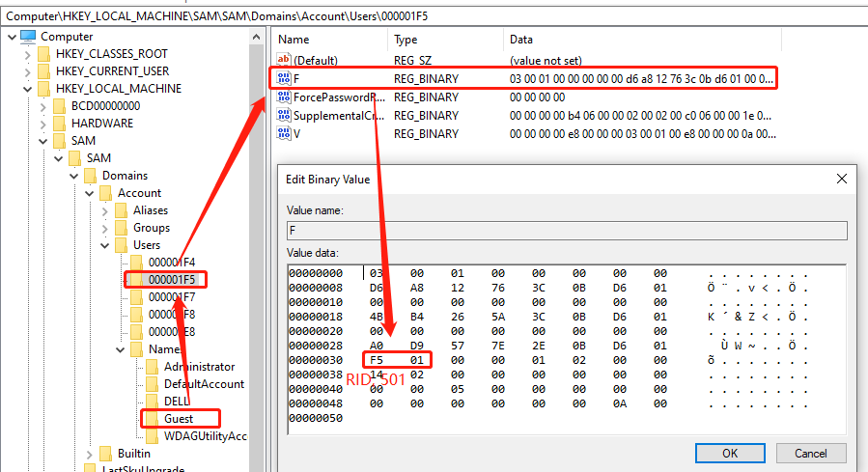Click the Computer root icon

[28, 37]
